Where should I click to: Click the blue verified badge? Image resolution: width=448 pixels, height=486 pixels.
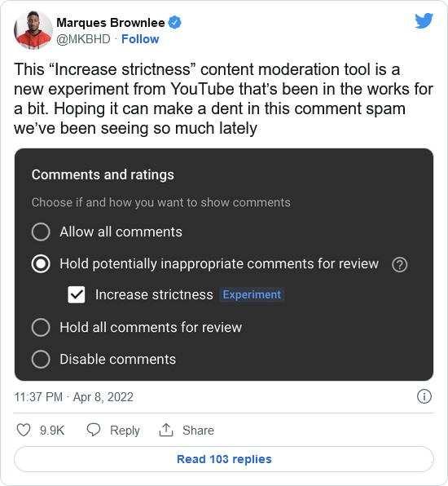coord(175,23)
